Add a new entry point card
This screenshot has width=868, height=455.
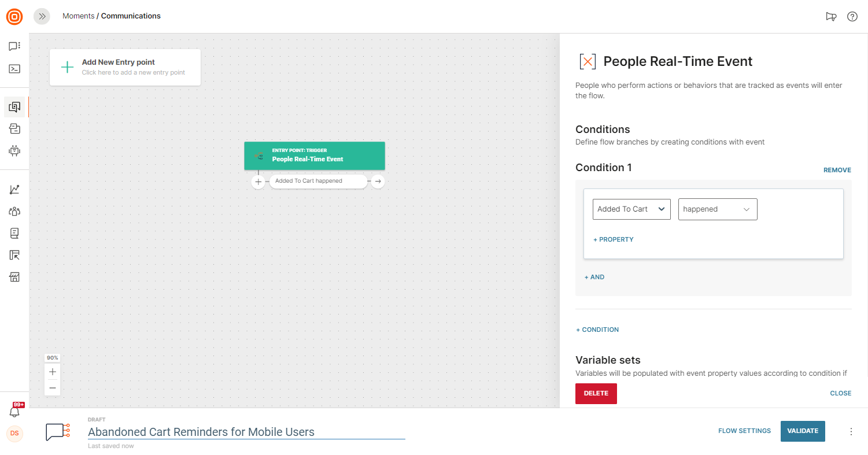[125, 67]
